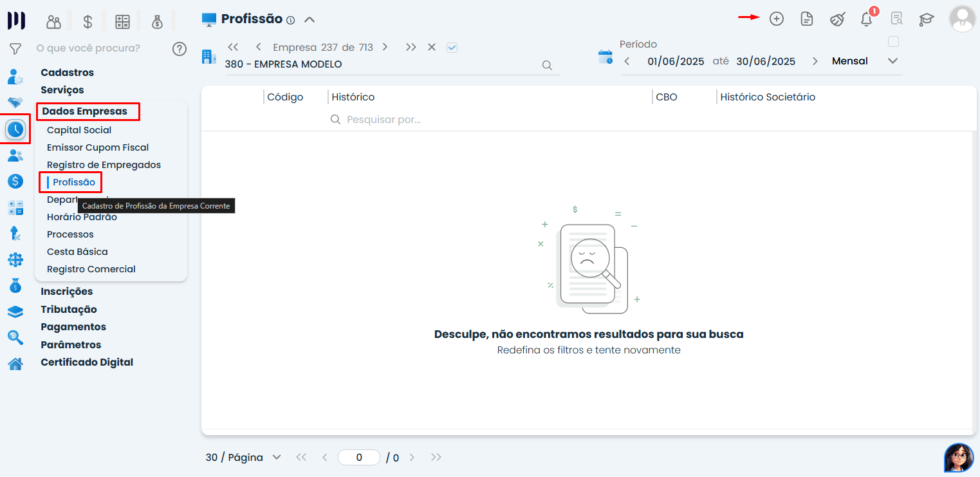Collapse the Dados Empresas menu
This screenshot has height=477, width=980.
(85, 111)
